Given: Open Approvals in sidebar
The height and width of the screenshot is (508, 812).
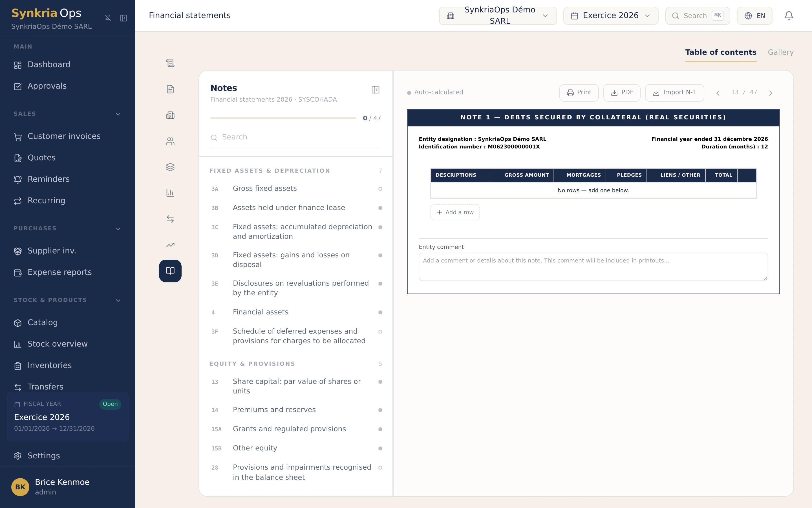Looking at the screenshot, I should (x=67, y=86).
